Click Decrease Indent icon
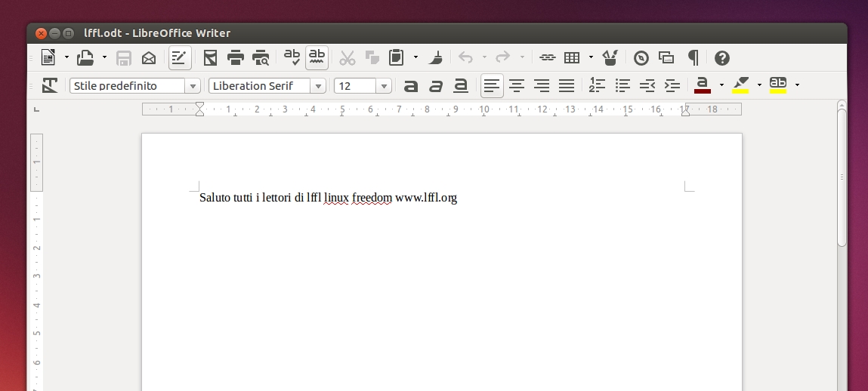The image size is (868, 391). (x=647, y=86)
